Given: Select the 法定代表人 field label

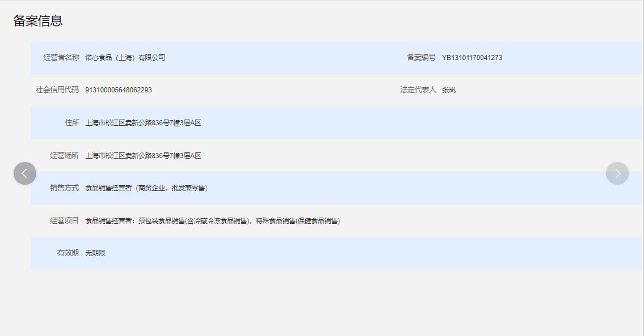Looking at the screenshot, I should 418,90.
